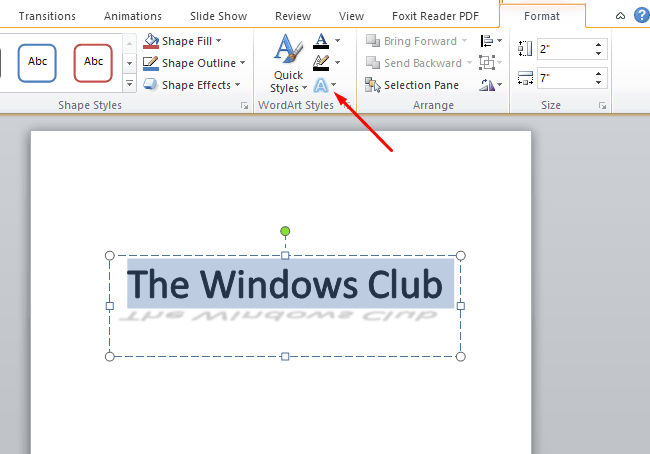Open the Text Outline dropdown arrow
The width and height of the screenshot is (650, 454).
(337, 62)
